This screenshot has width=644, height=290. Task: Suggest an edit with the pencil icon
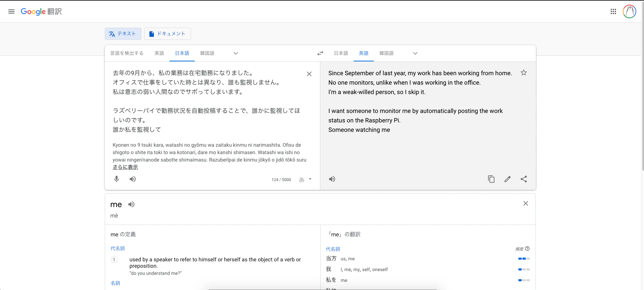(x=508, y=179)
